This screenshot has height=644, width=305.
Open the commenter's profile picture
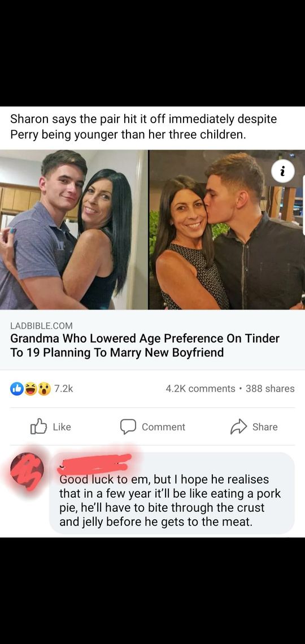click(27, 471)
